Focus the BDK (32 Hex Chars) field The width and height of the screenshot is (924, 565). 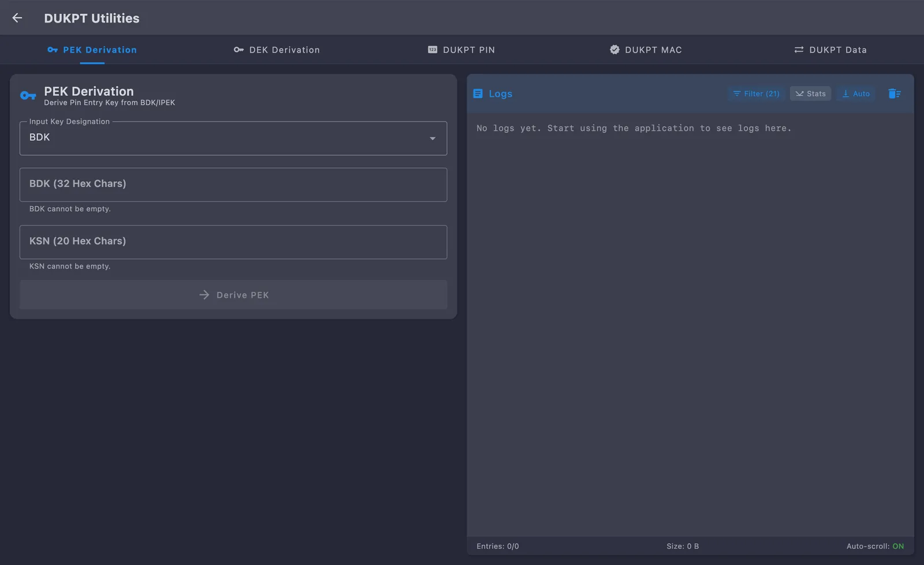coord(233,185)
